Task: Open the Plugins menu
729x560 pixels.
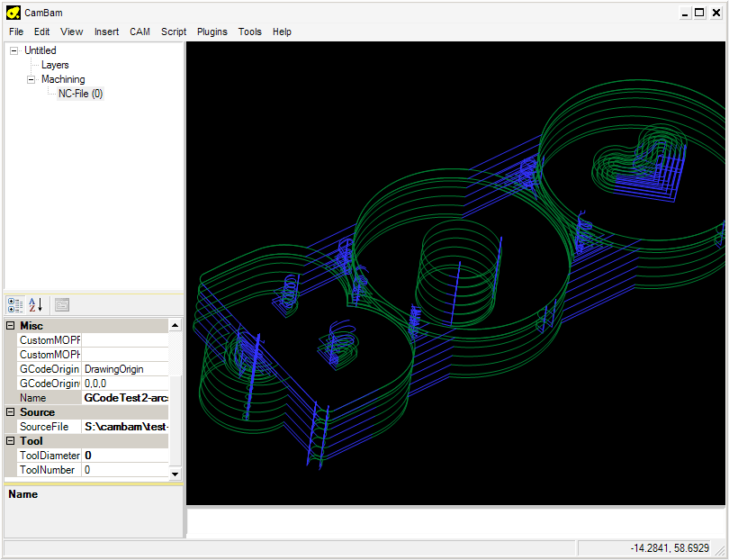Action: (x=212, y=32)
